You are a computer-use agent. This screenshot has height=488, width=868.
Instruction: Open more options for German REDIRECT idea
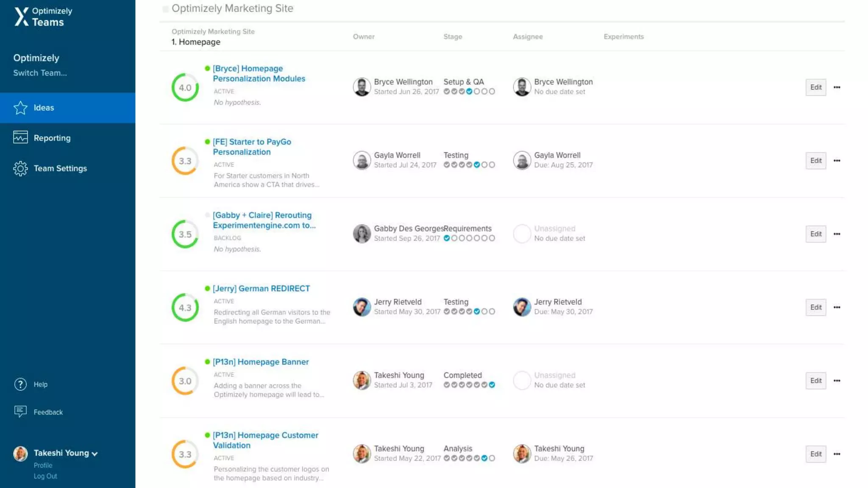pyautogui.click(x=837, y=307)
